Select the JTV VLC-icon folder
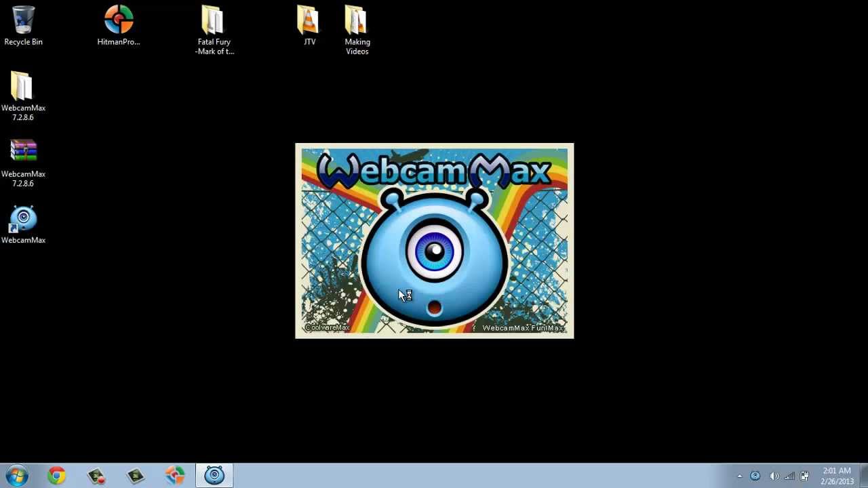Viewport: 868px width, 488px height. [x=309, y=26]
